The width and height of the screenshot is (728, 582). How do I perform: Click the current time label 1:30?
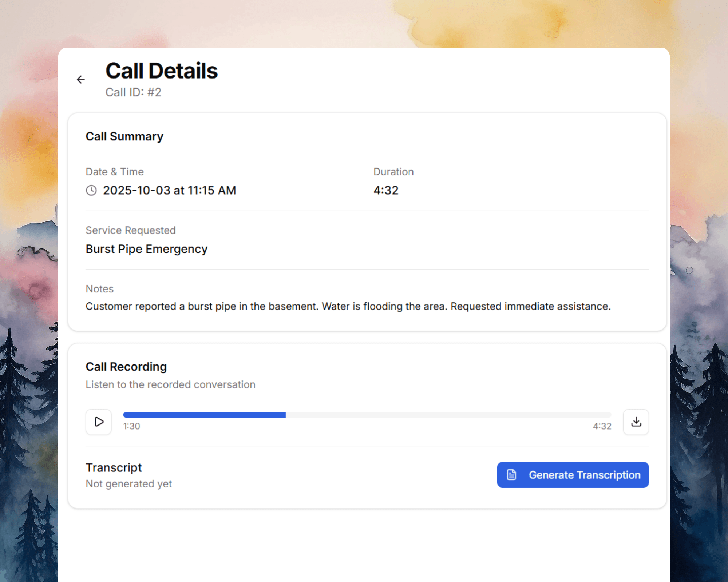[131, 426]
